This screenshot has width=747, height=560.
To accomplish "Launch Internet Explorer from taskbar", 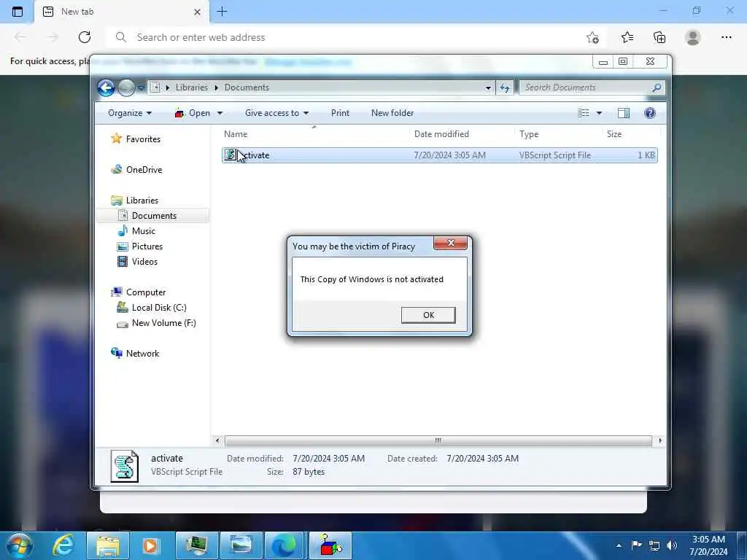I will 63,545.
